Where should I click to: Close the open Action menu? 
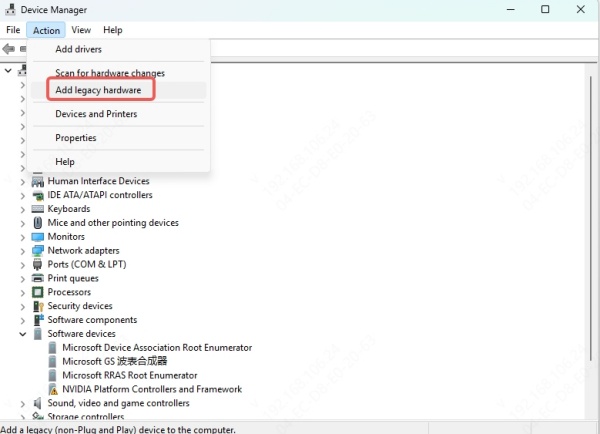[46, 30]
